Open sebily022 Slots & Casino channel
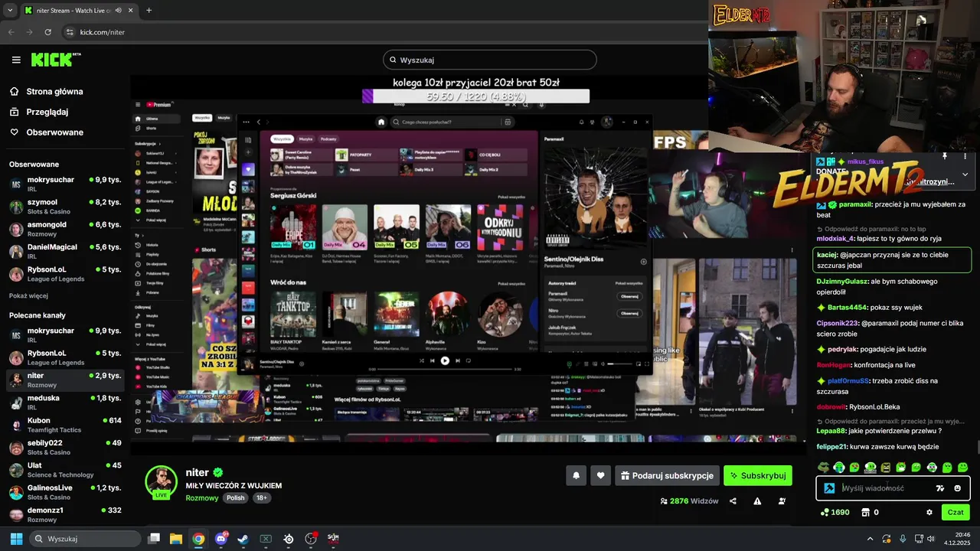Viewport: 980px width, 551px height. pyautogui.click(x=65, y=447)
